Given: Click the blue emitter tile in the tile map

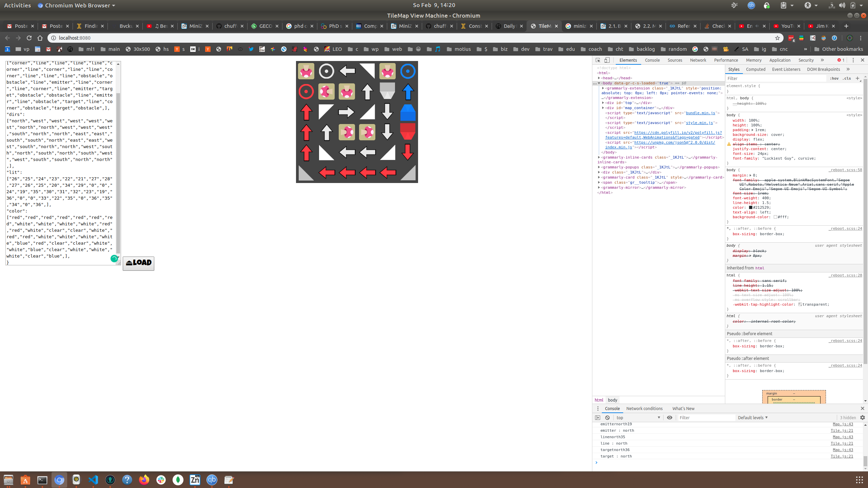Looking at the screenshot, I should tap(408, 112).
